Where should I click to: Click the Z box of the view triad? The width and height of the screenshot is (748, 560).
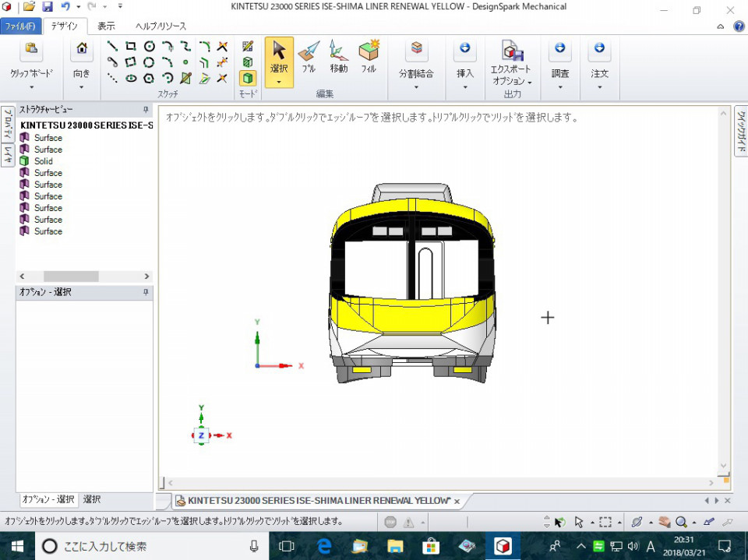coord(201,435)
